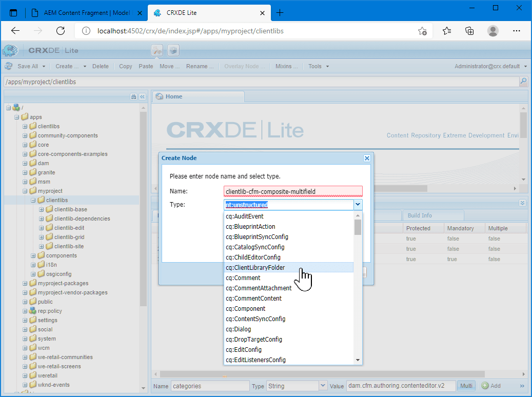This screenshot has height=397, width=532.
Task: Add this page to favorites star icon
Action: [x=422, y=31]
